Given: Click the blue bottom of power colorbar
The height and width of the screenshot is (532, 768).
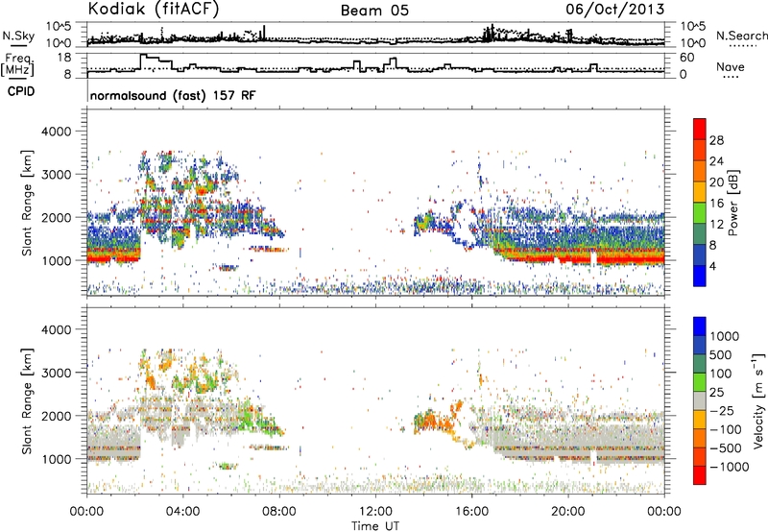Looking at the screenshot, I should 700,276.
